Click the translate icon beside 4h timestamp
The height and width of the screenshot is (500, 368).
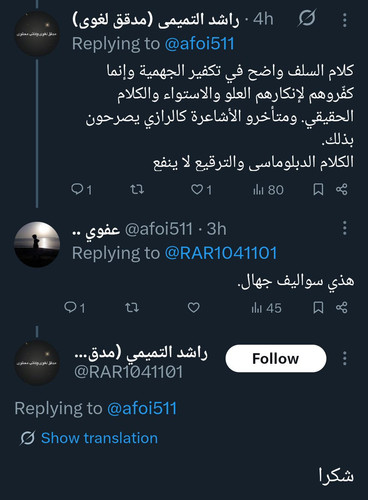point(307,18)
